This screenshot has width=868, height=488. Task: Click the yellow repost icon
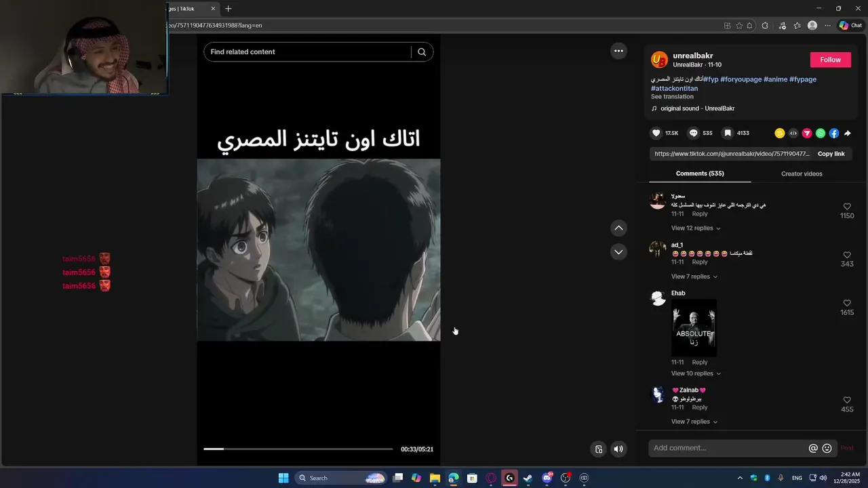pyautogui.click(x=780, y=134)
